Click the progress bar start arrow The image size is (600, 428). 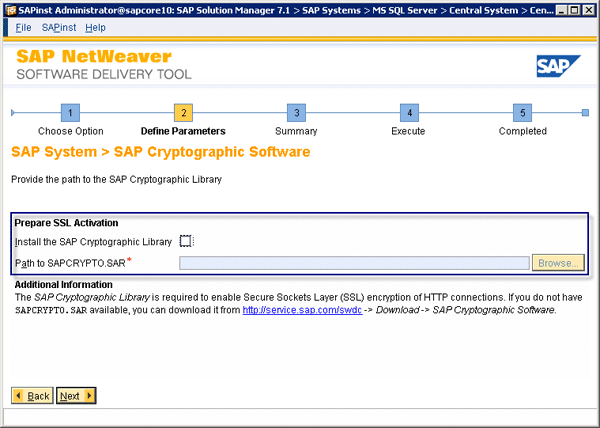(13, 113)
